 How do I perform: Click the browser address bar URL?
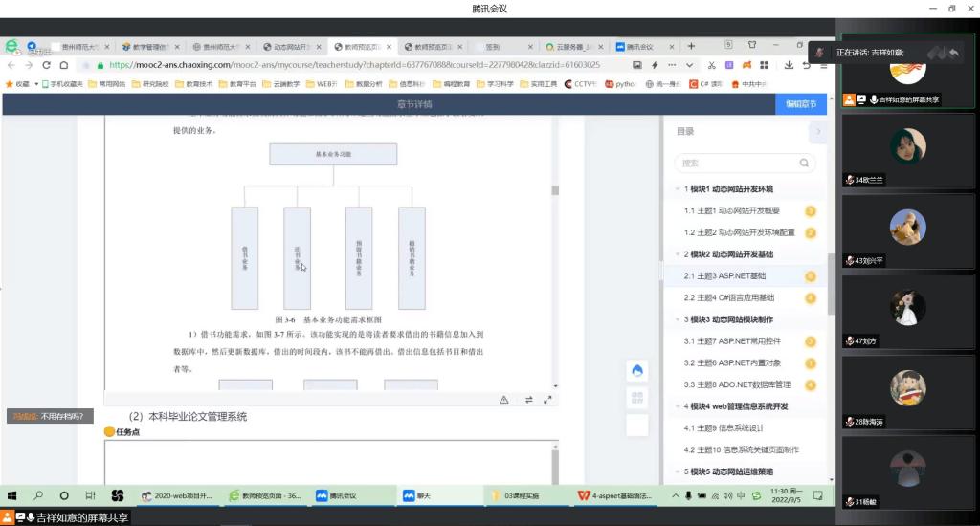tap(354, 65)
